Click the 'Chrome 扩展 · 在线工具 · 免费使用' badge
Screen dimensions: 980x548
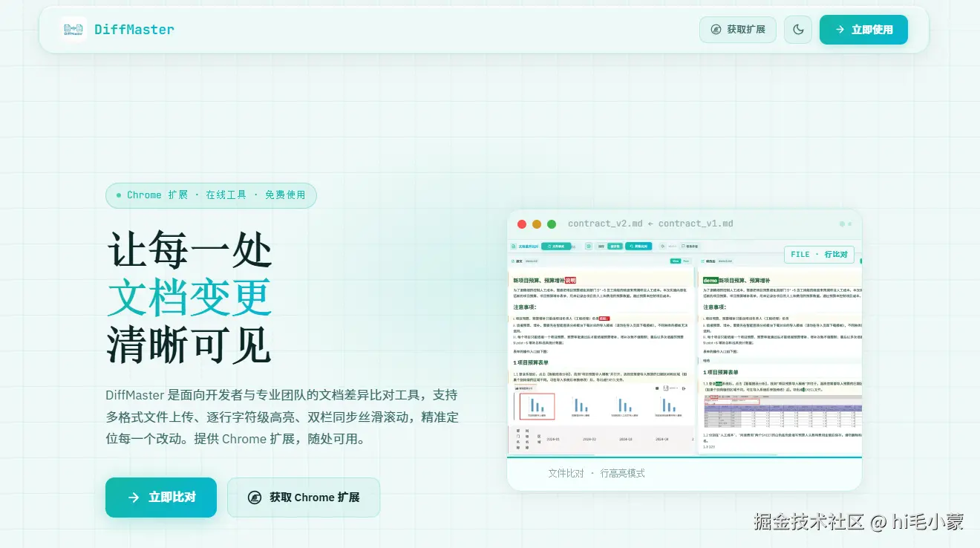(x=211, y=195)
